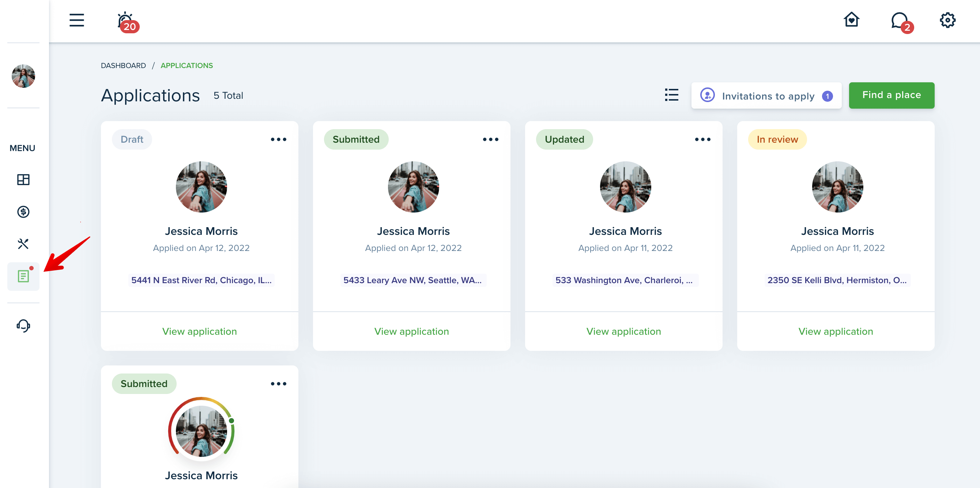
Task: Click Submitted badge on bottom card
Action: (144, 384)
